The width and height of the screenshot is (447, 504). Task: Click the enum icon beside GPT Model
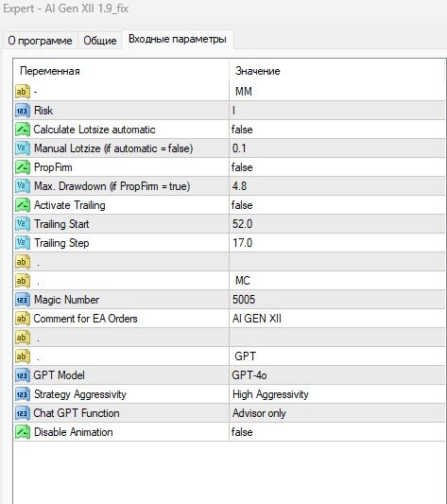pyautogui.click(x=23, y=375)
